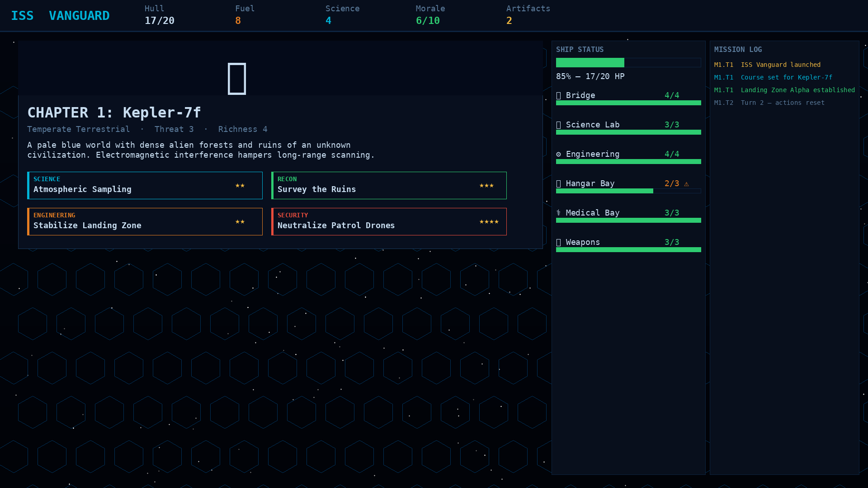Click the Fuel resource counter
The image size is (868, 488).
coord(245,15)
